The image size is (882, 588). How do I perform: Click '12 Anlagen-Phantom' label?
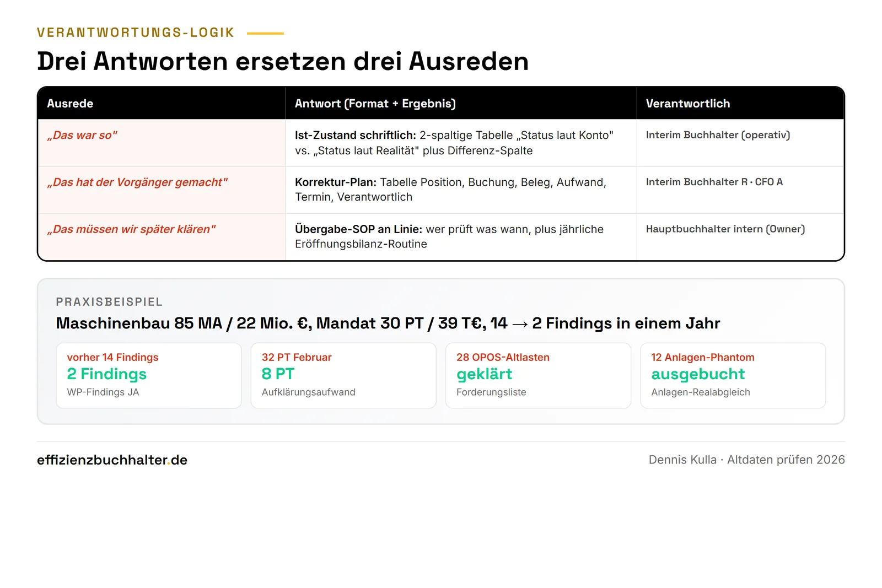pyautogui.click(x=702, y=357)
